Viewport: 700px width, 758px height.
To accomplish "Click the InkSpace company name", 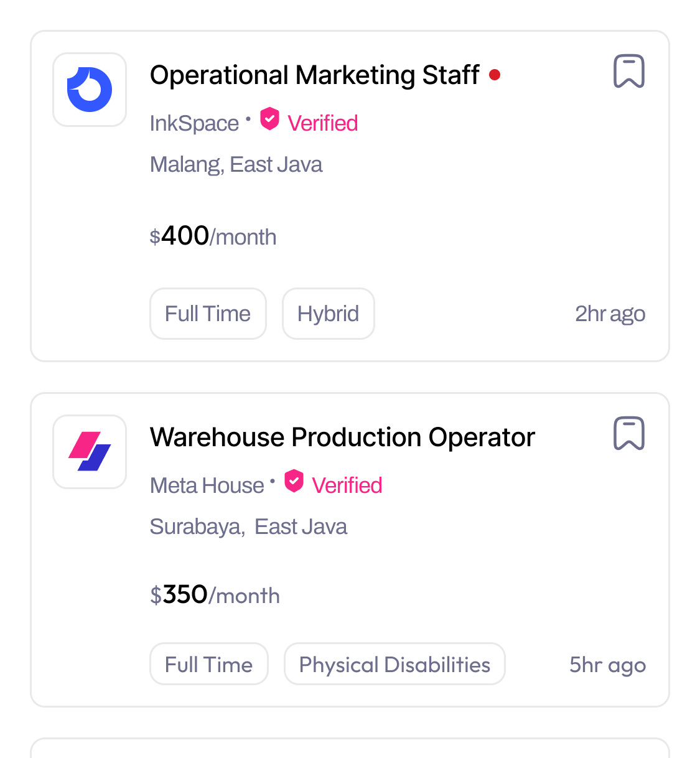I will [194, 123].
